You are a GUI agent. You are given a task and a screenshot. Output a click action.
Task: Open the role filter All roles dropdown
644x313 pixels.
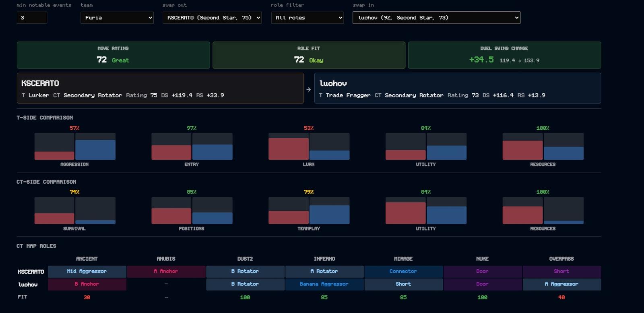click(x=307, y=18)
